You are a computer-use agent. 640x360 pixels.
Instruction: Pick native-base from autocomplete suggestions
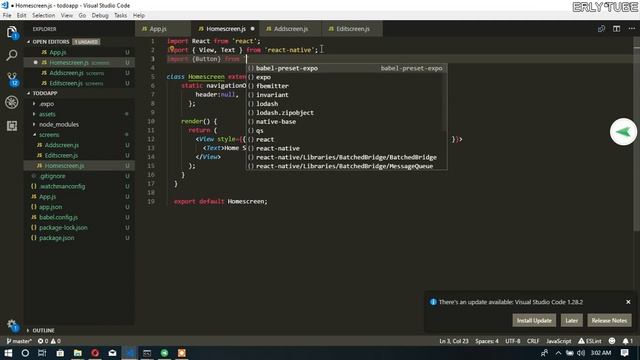click(346, 122)
